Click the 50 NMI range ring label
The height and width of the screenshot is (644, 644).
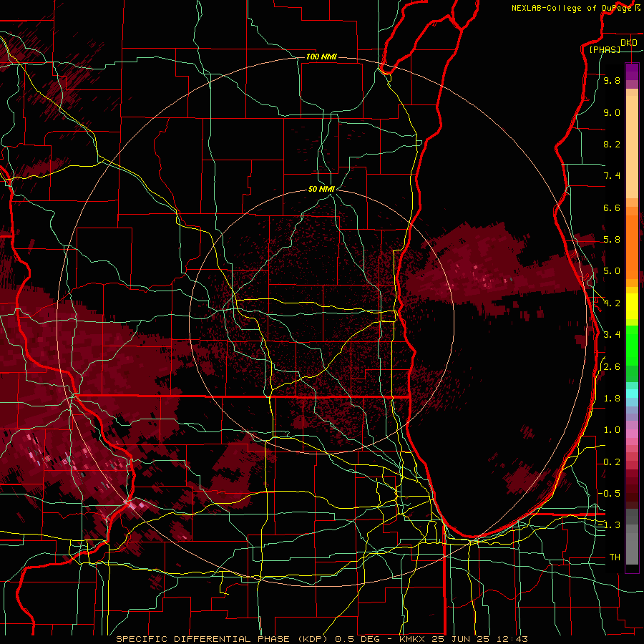(x=321, y=190)
